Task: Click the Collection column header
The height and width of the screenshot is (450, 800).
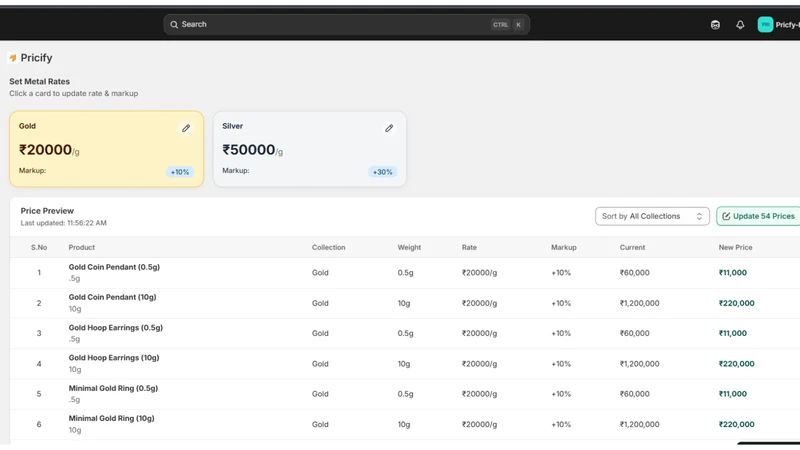Action: (x=329, y=247)
